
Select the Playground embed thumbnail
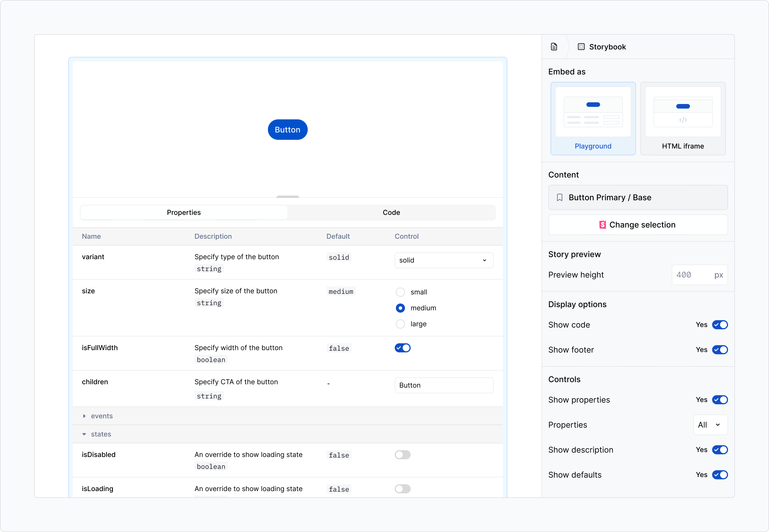click(x=593, y=112)
